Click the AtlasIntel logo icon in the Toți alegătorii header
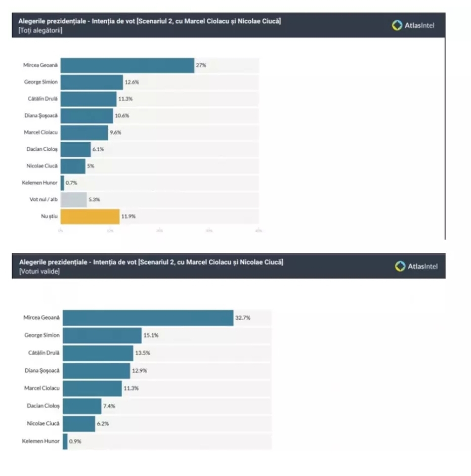Screen dimensions: 471x476 click(x=397, y=25)
